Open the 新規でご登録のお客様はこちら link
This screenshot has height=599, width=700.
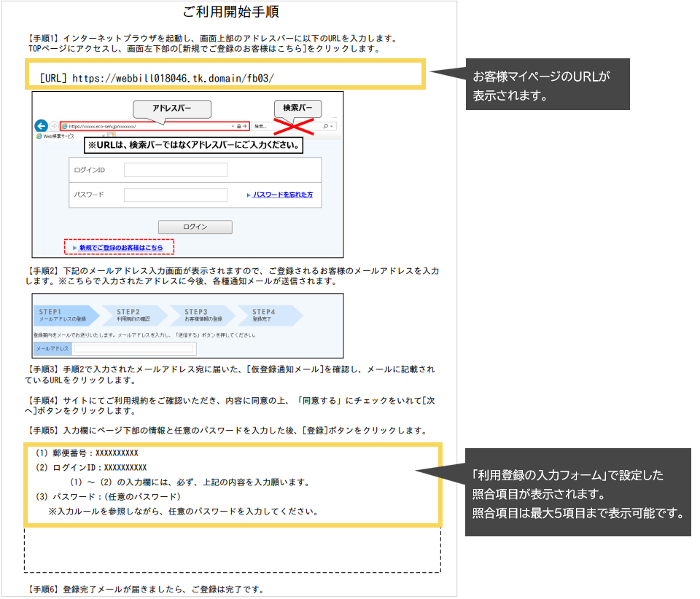[121, 248]
